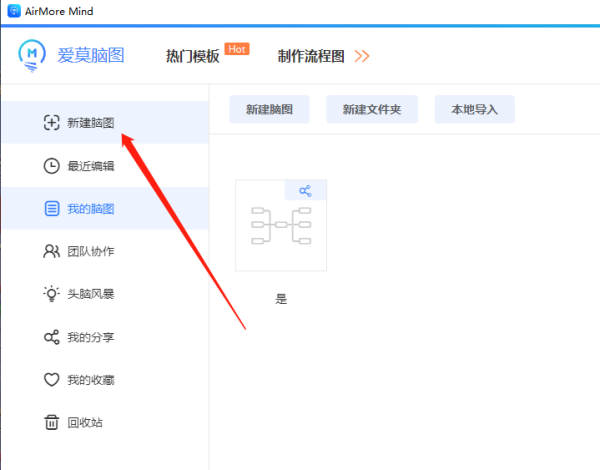Click the heart icon beside 我的收藏
Screen dimensions: 600x470
(52, 380)
